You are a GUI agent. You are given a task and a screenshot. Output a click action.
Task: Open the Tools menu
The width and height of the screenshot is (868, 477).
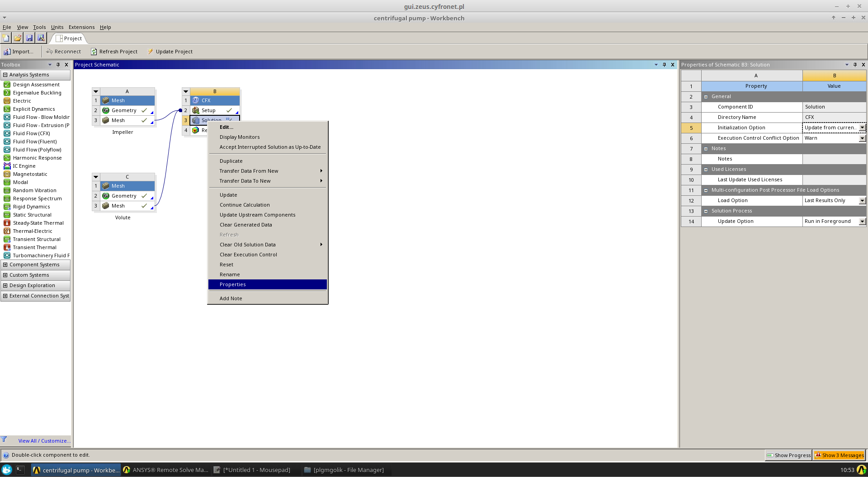tap(39, 27)
